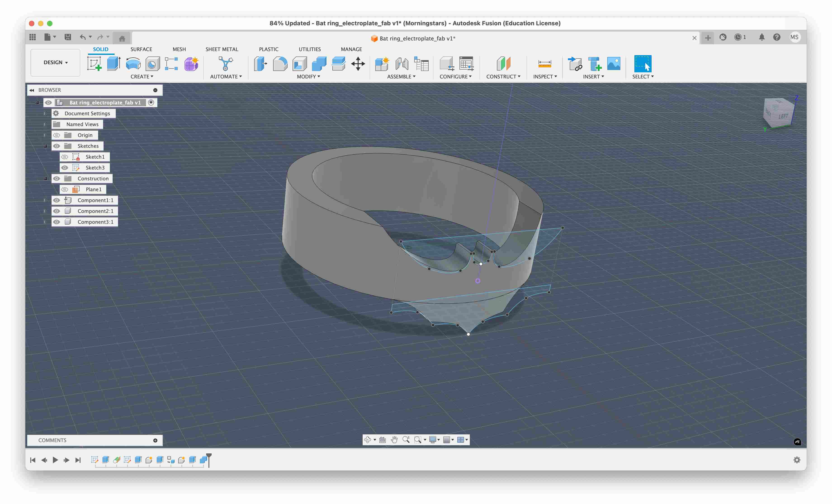Expand the Component1:1 tree node
Viewport: 832px width, 504px height.
coord(45,200)
